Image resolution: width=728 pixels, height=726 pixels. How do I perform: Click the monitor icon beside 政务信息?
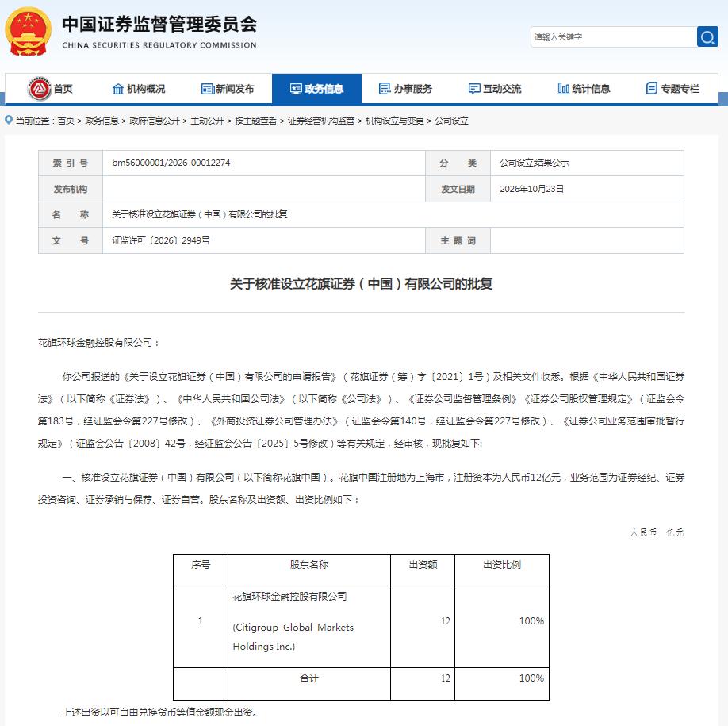coord(296,89)
